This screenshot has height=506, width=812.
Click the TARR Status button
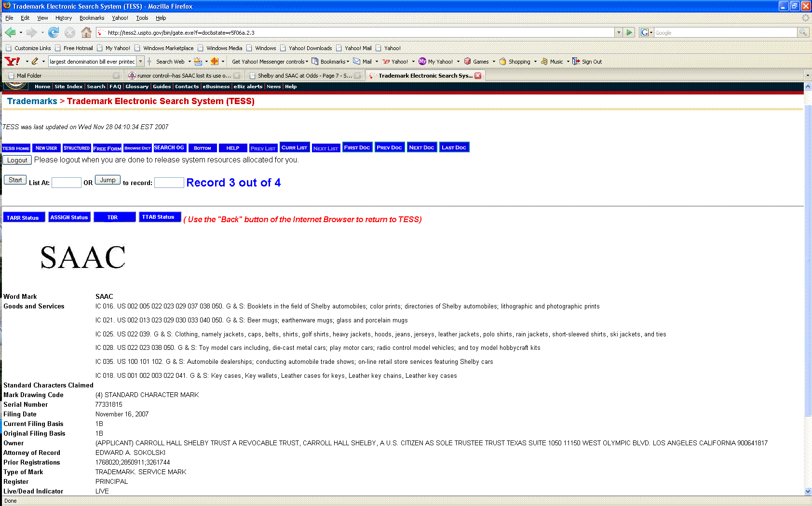pyautogui.click(x=23, y=218)
